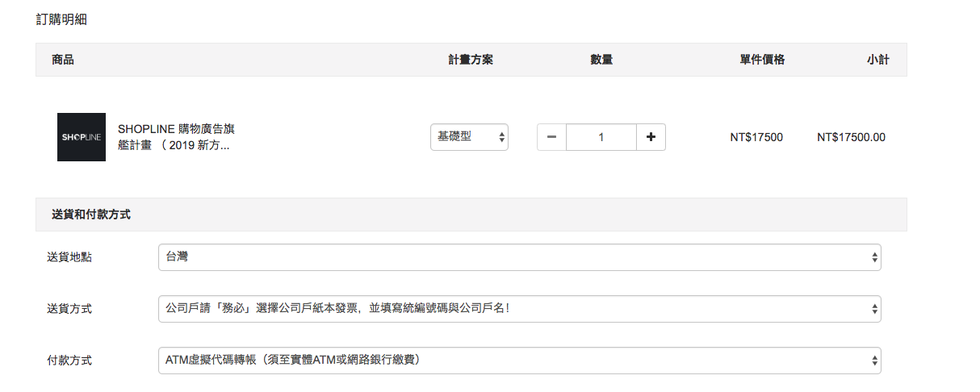Viewport: 980px width, 392px height.
Task: Click the 數量 column header
Action: (x=601, y=60)
